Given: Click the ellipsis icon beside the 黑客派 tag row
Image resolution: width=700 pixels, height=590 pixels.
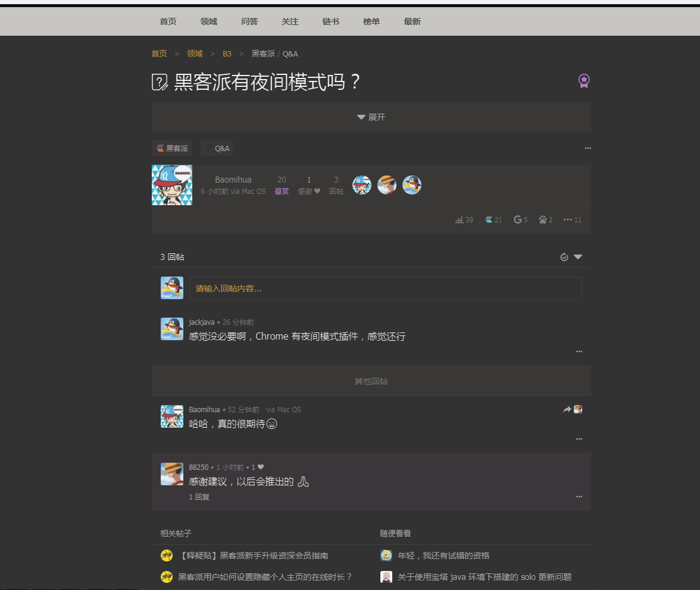Looking at the screenshot, I should 588,147.
